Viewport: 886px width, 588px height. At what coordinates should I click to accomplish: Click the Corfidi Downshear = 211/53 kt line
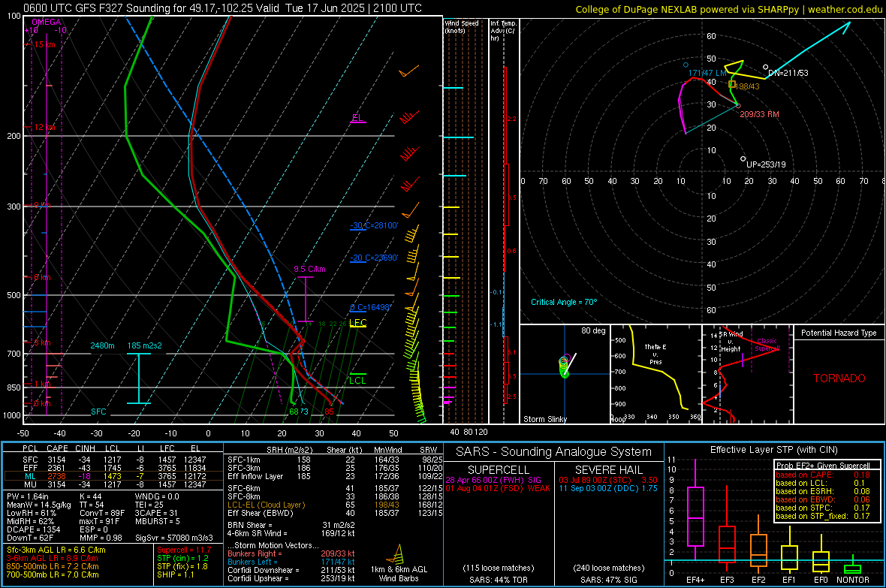291,570
